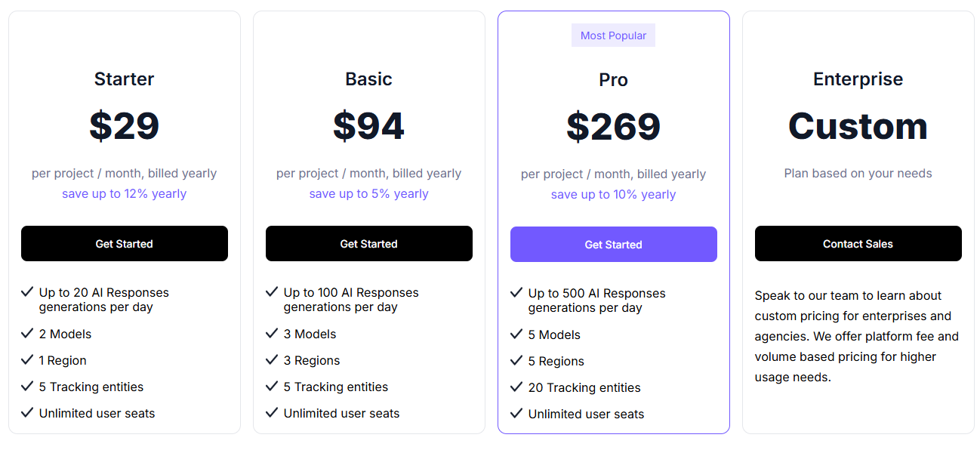Screen dimensions: 980x450
Task: Click the checkmark beside Basic's 'Unlimited user seats'
Action: pyautogui.click(x=272, y=413)
